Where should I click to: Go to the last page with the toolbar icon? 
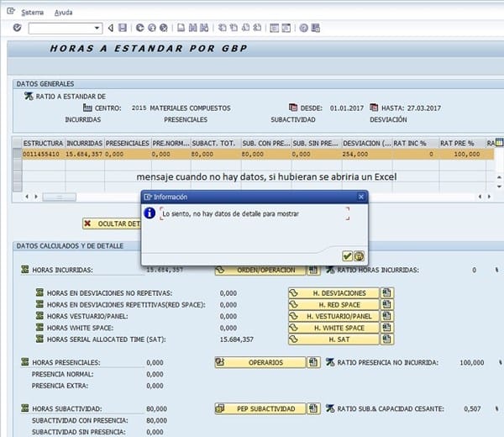click(x=257, y=28)
